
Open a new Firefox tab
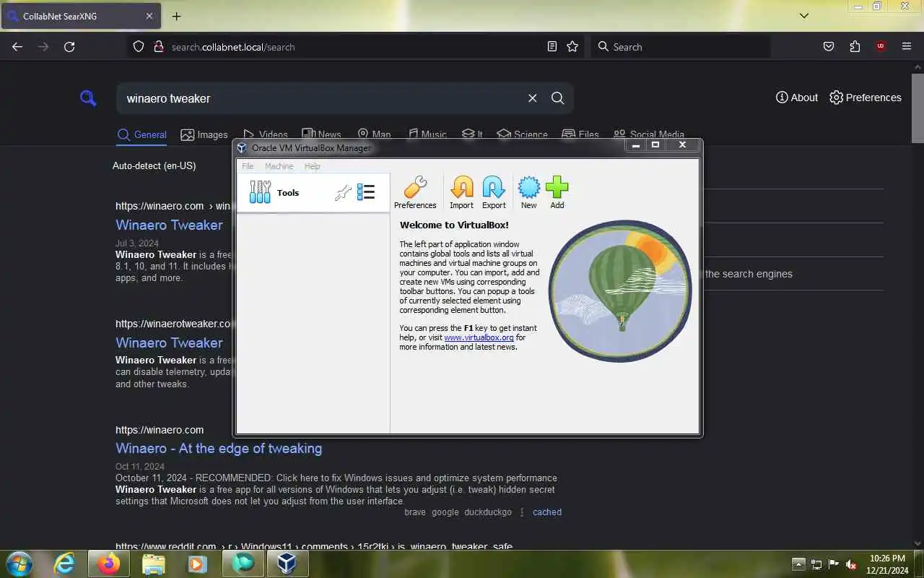pyautogui.click(x=176, y=16)
